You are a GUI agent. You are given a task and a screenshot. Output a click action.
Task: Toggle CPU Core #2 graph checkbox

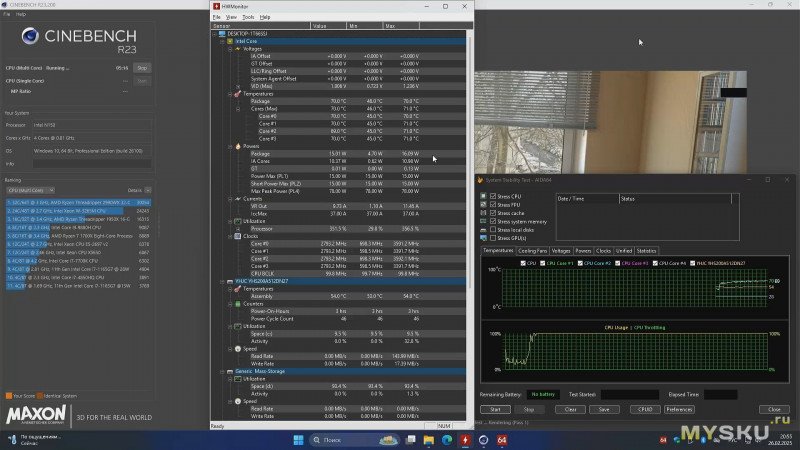coord(580,263)
